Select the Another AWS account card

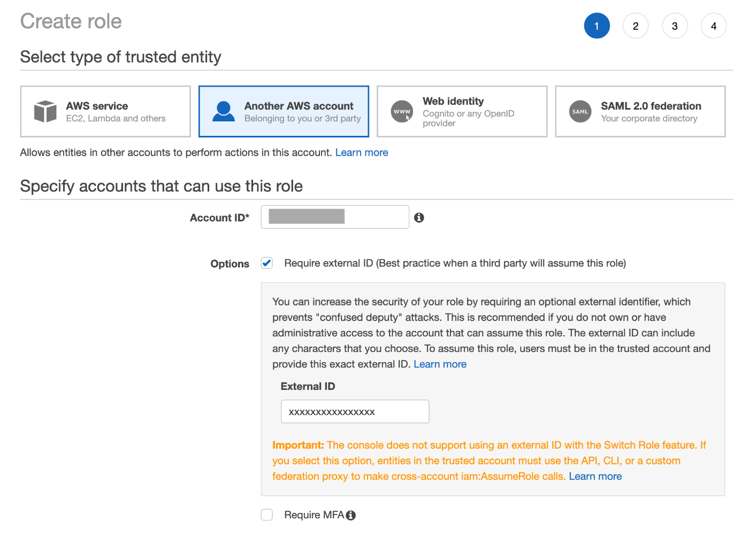tap(284, 111)
